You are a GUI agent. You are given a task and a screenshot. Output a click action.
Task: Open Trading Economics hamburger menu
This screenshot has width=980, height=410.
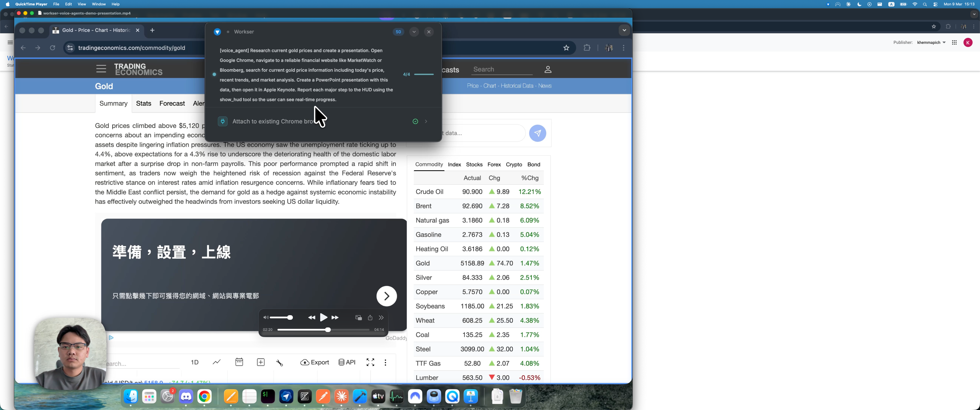click(101, 69)
